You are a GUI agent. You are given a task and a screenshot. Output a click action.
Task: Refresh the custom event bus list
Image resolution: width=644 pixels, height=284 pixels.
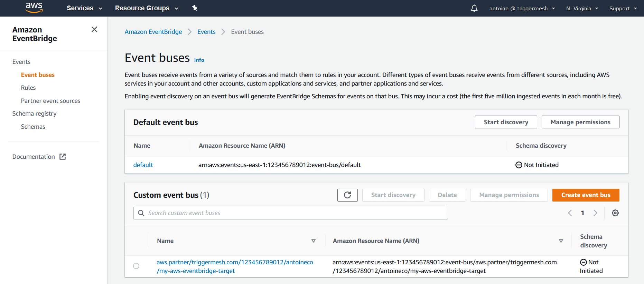click(347, 195)
